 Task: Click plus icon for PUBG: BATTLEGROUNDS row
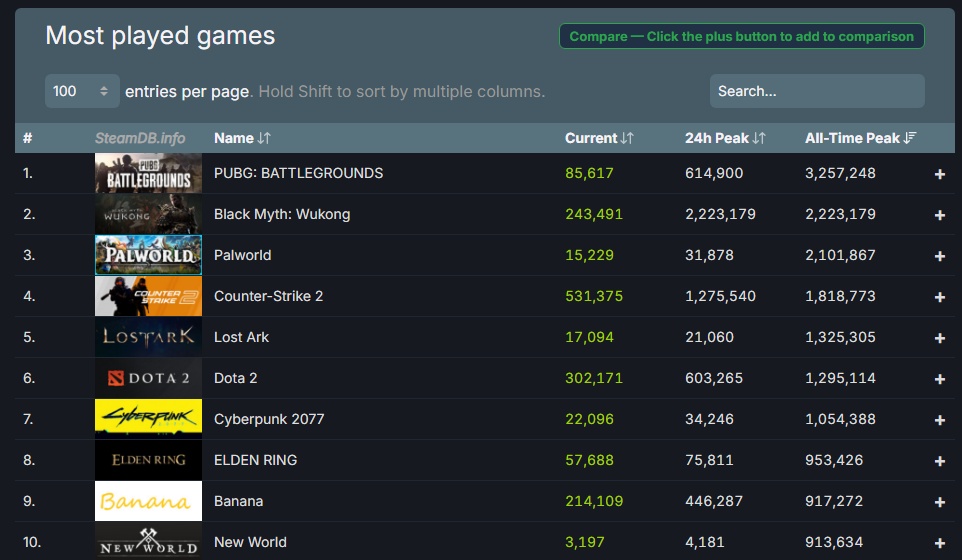(x=939, y=174)
